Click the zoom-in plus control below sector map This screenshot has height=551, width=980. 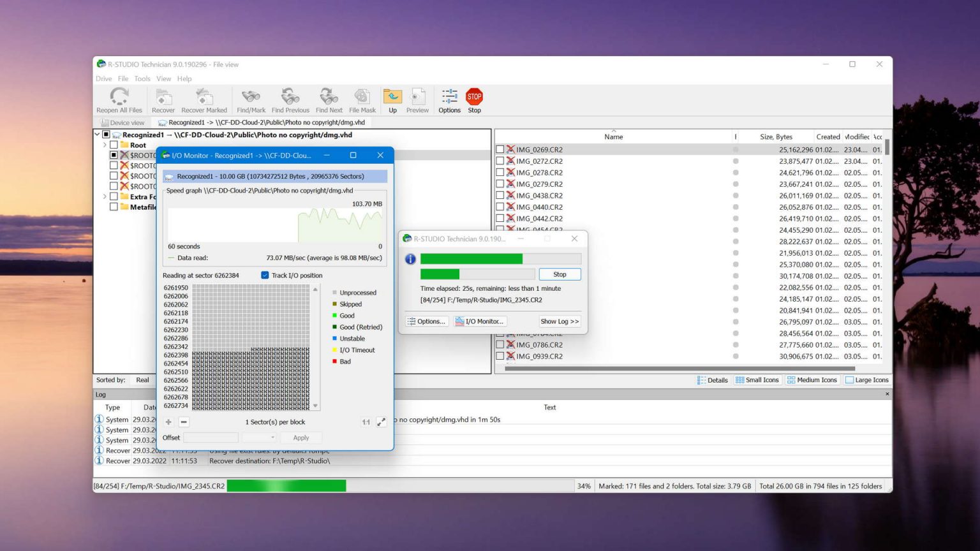coord(168,422)
